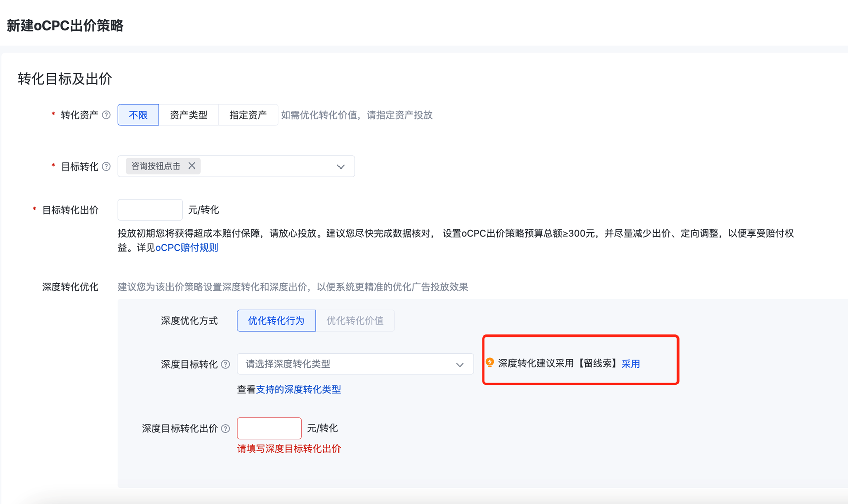Remove the 咨询按钮点击 tag

[192, 166]
